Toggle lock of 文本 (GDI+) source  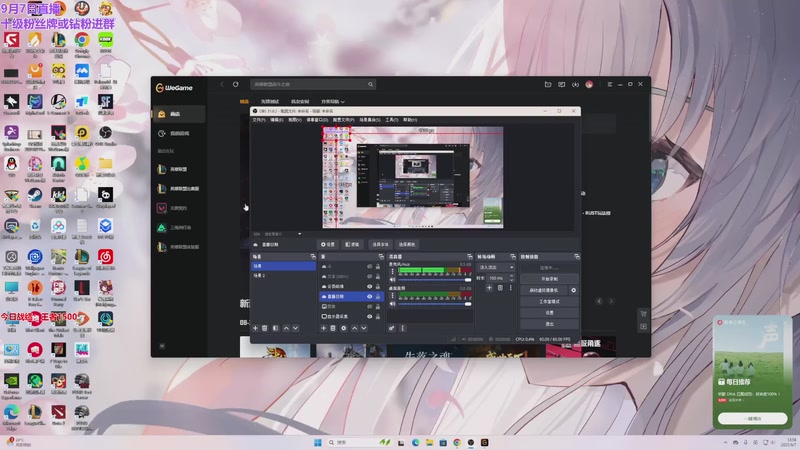tap(378, 277)
